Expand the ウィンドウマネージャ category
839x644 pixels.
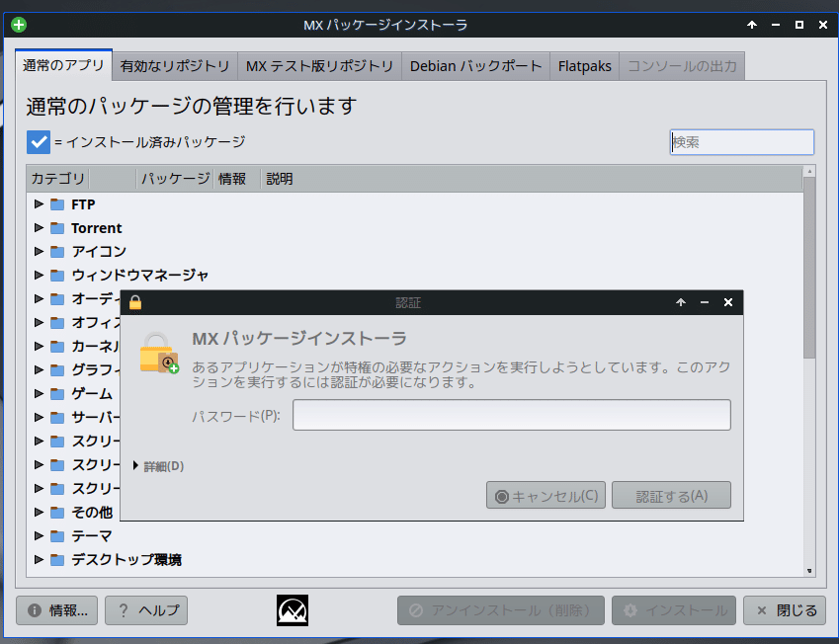(39, 275)
